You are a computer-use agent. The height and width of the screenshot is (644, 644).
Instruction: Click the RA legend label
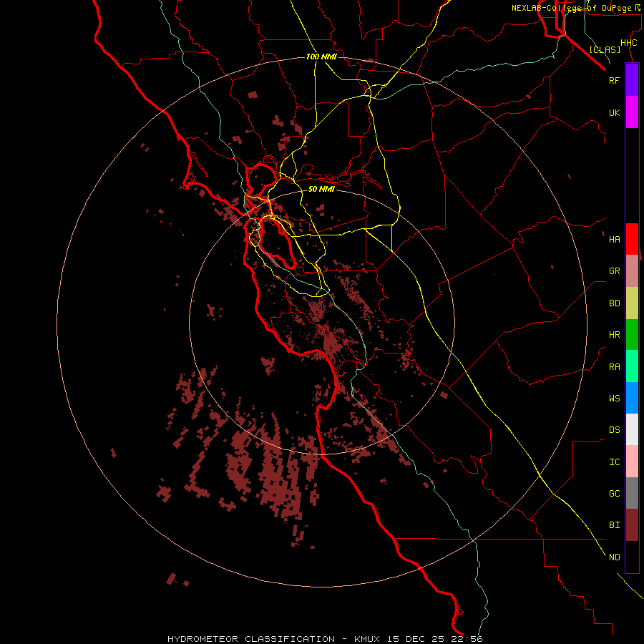point(614,367)
